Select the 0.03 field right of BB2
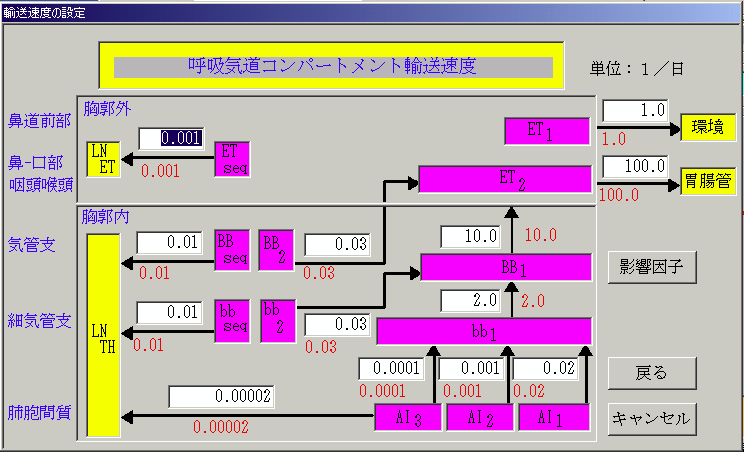The height and width of the screenshot is (452, 744). coord(338,244)
